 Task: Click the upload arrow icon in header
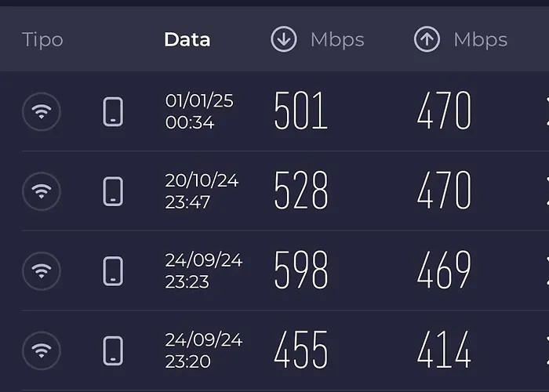pos(427,40)
